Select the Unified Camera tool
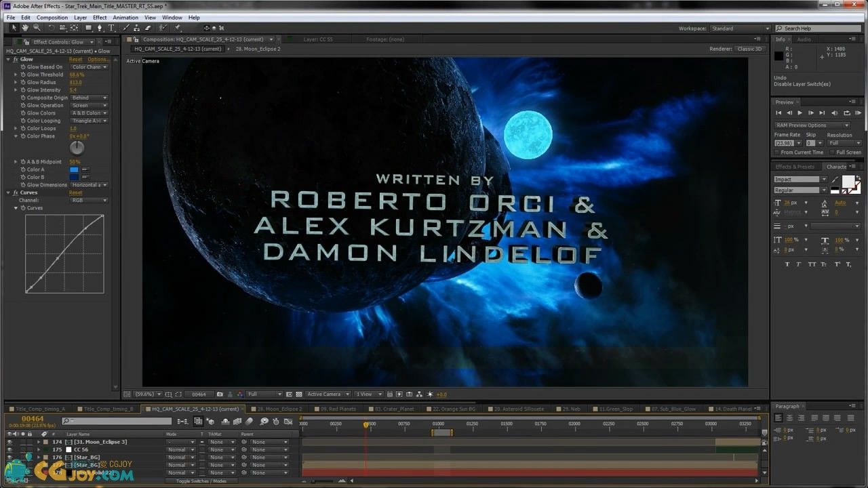Image resolution: width=868 pixels, height=488 pixels. (x=62, y=28)
